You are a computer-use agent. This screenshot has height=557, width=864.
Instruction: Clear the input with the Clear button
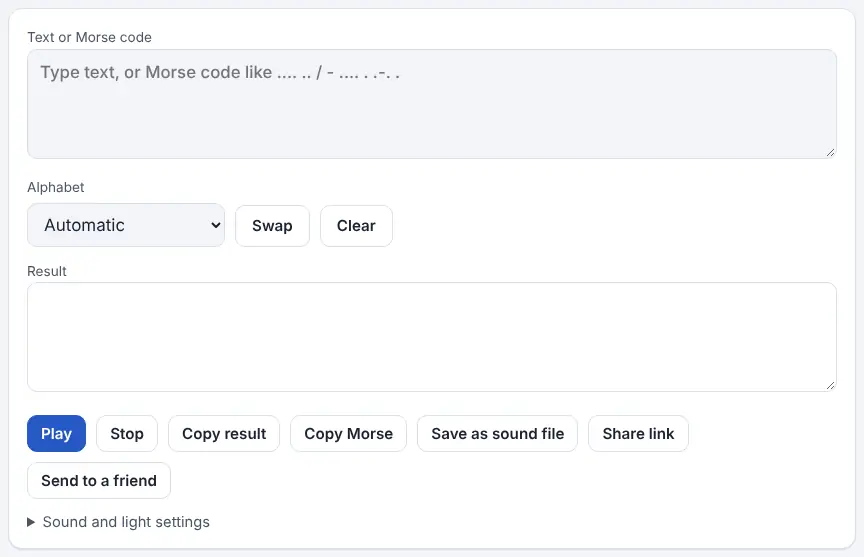[x=356, y=226]
